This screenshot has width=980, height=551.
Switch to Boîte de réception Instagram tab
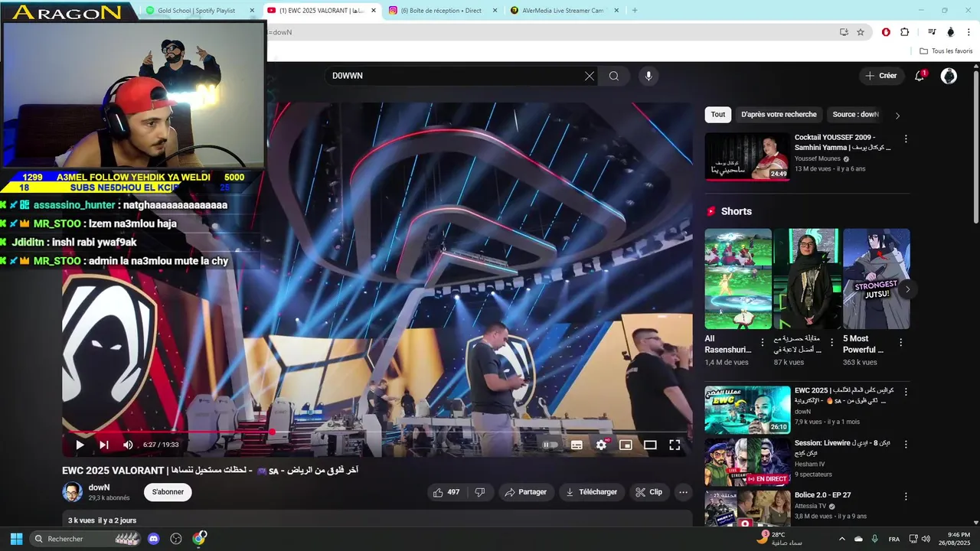[x=442, y=11]
